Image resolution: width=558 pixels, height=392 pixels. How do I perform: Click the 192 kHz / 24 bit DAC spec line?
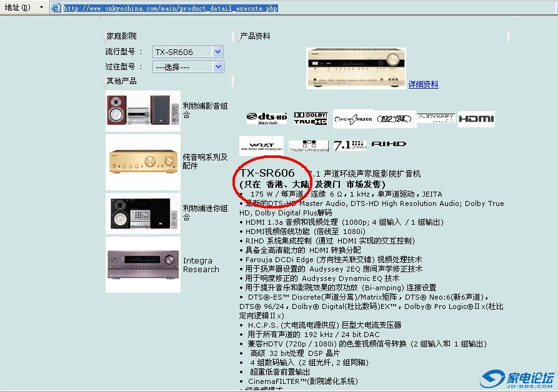[309, 335]
